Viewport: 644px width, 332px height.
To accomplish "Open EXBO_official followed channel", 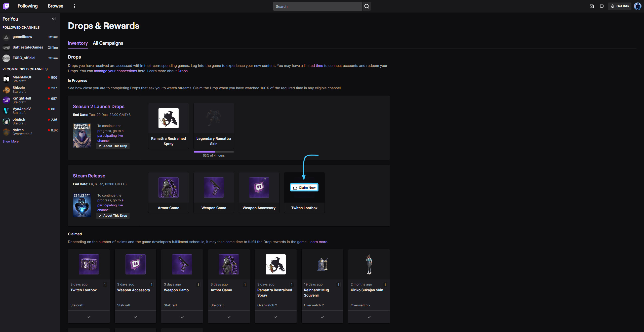I will pyautogui.click(x=30, y=58).
